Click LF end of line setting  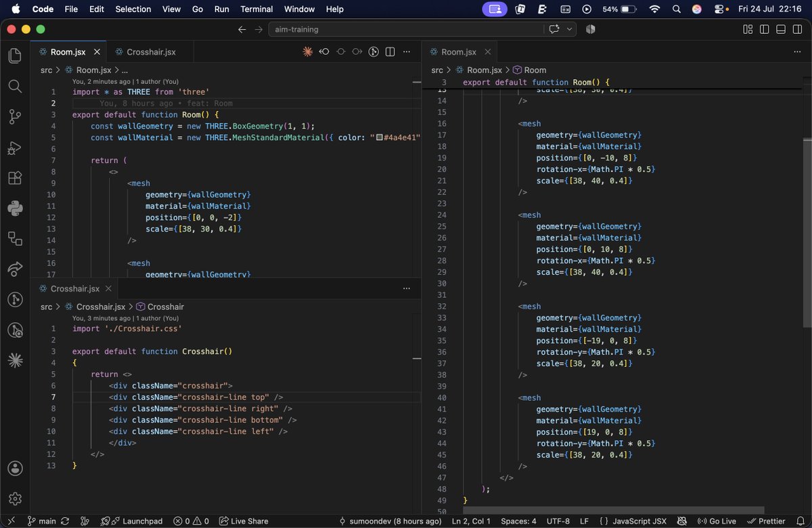click(584, 521)
